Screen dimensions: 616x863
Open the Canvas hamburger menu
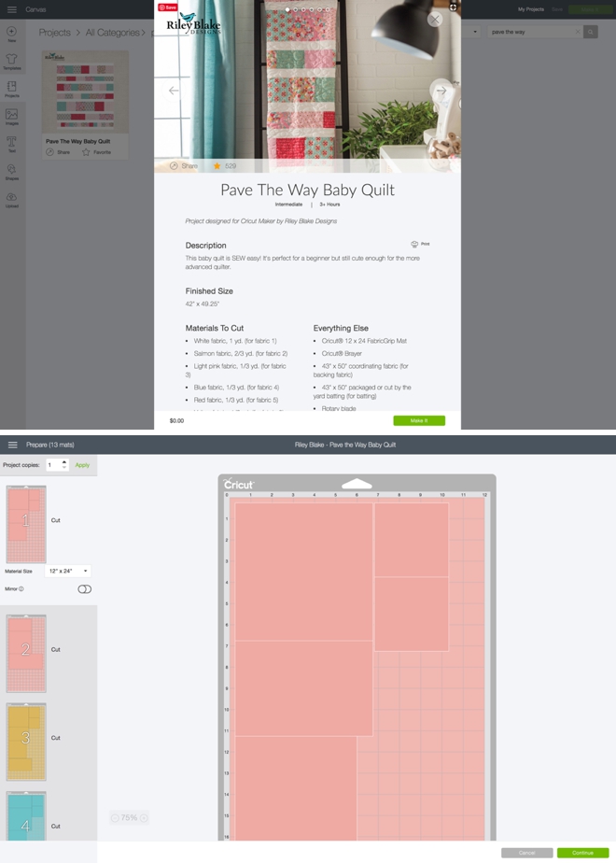click(11, 9)
